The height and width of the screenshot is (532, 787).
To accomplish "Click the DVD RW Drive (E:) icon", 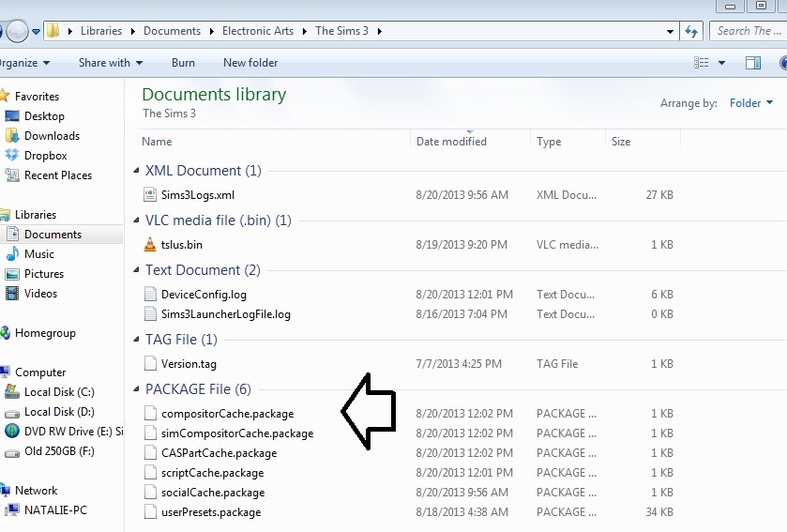I will point(12,431).
